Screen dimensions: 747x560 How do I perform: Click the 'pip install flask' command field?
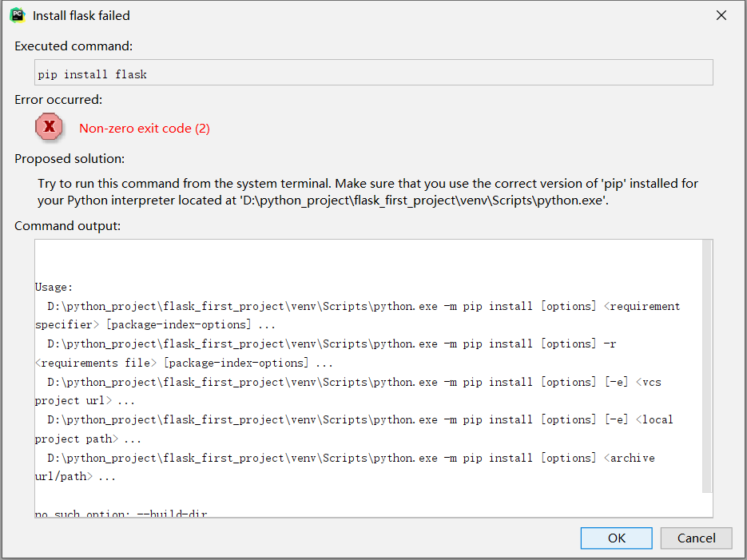coord(374,73)
